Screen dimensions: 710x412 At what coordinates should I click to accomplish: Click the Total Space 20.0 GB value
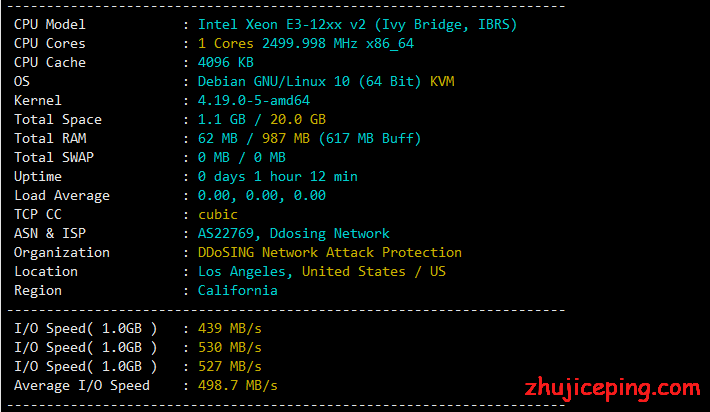298,120
